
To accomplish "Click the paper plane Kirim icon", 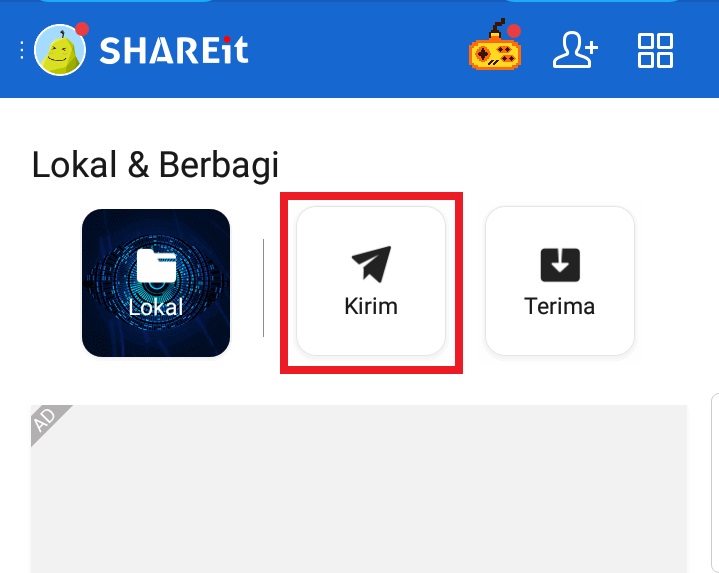I will coord(371,264).
